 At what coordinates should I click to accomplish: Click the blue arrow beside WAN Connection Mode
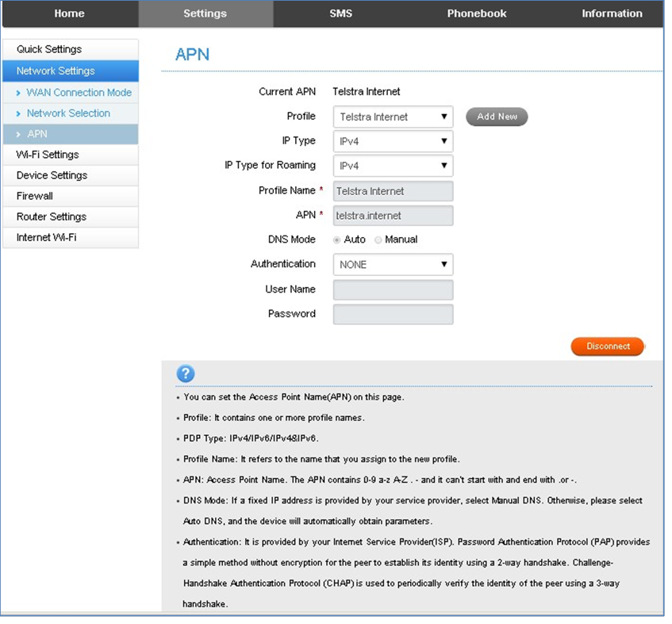pos(19,92)
